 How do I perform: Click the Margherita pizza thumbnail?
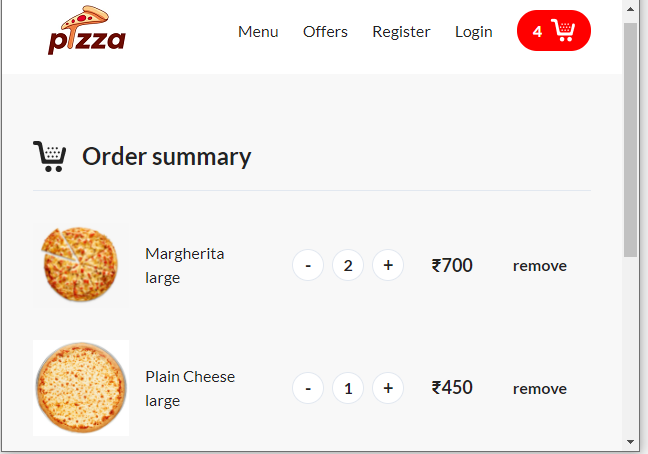coord(81,264)
